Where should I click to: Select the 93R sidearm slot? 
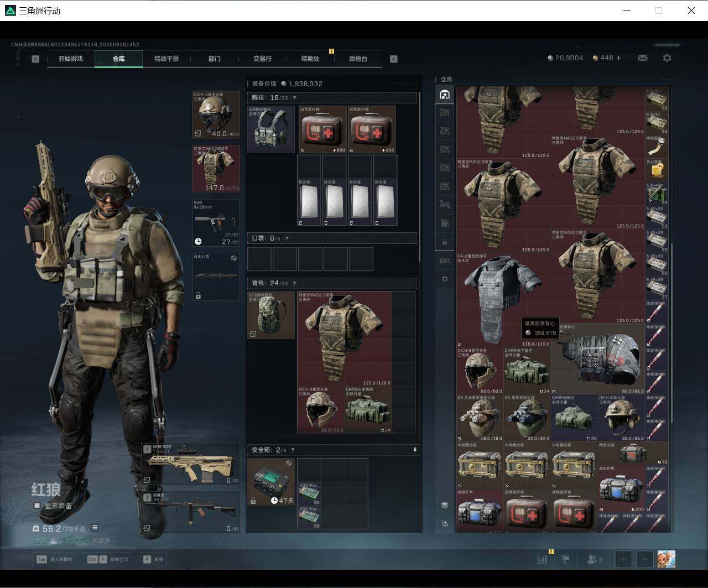coord(216,223)
